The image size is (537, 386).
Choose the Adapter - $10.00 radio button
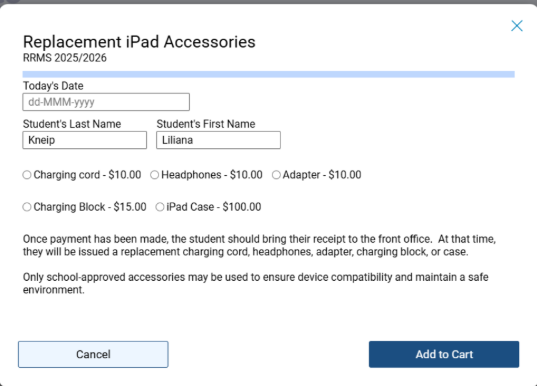tap(276, 175)
